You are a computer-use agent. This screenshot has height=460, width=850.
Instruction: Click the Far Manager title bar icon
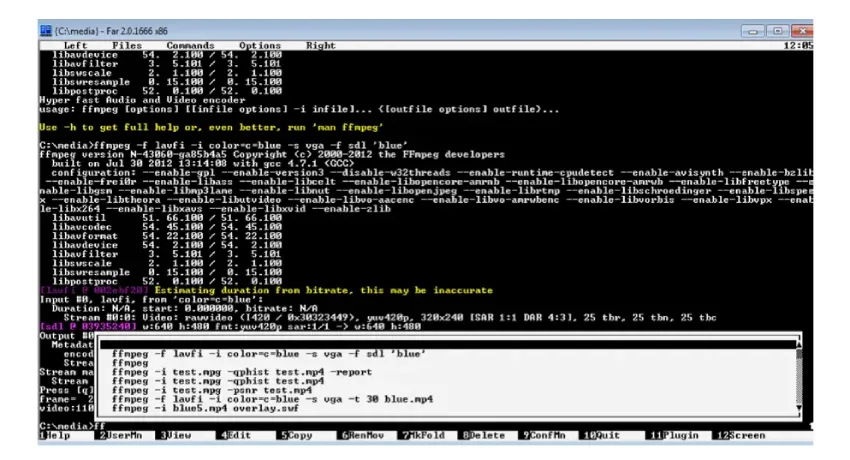45,28
